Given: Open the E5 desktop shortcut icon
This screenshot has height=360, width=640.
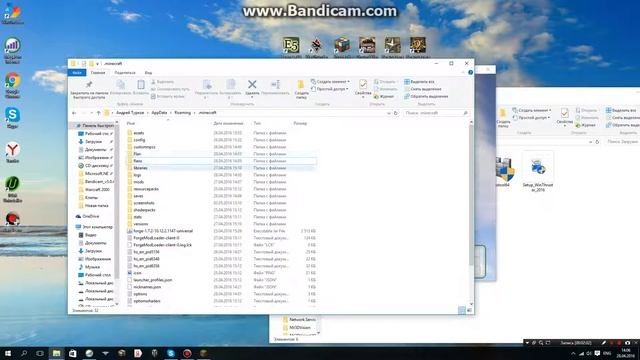Looking at the screenshot, I should (x=291, y=46).
